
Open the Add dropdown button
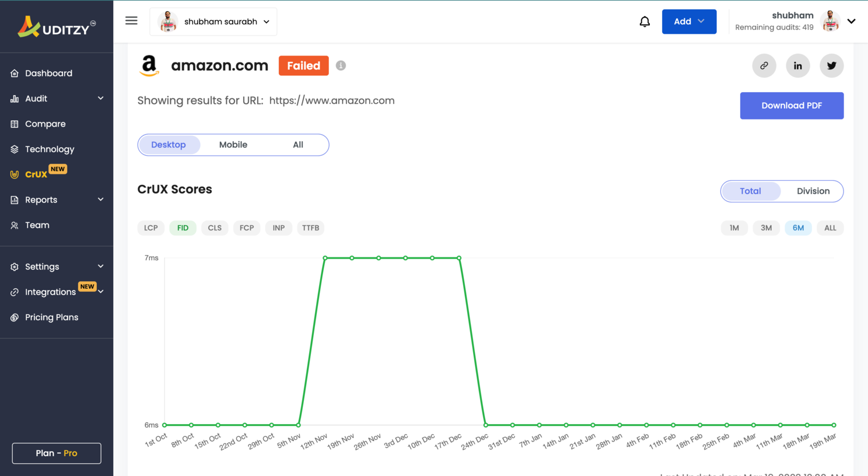pyautogui.click(x=689, y=22)
